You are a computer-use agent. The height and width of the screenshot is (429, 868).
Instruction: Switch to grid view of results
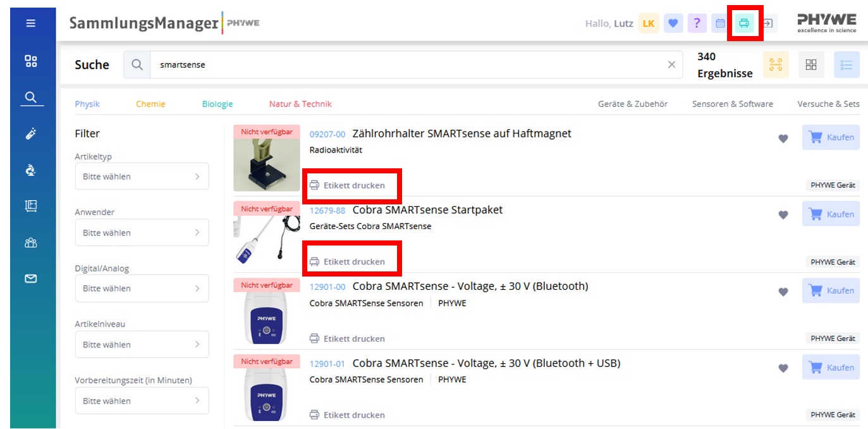[811, 65]
